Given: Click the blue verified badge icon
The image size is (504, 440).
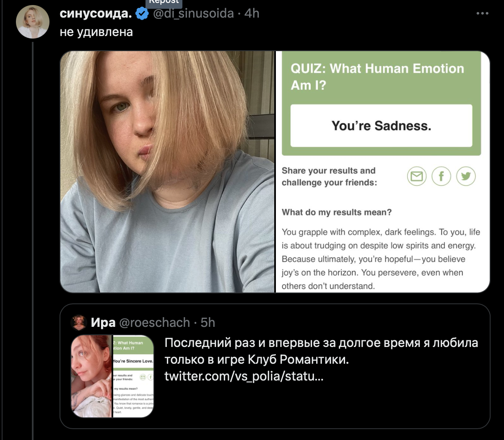Looking at the screenshot, I should (143, 14).
